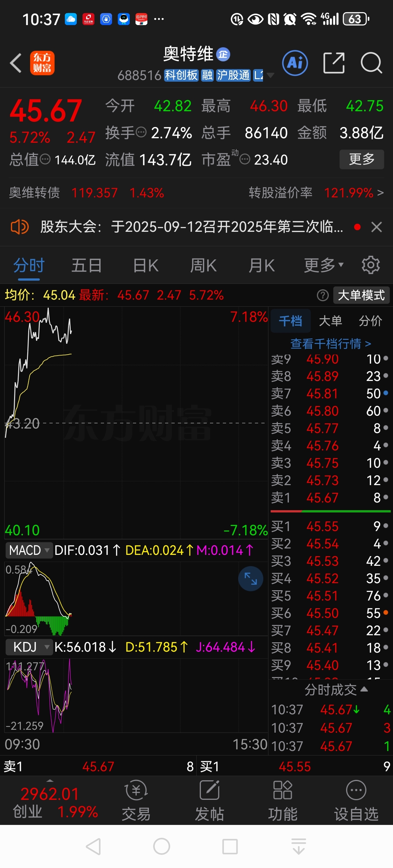Select the 分价 tab
Image resolution: width=393 pixels, height=868 pixels.
[x=370, y=321]
